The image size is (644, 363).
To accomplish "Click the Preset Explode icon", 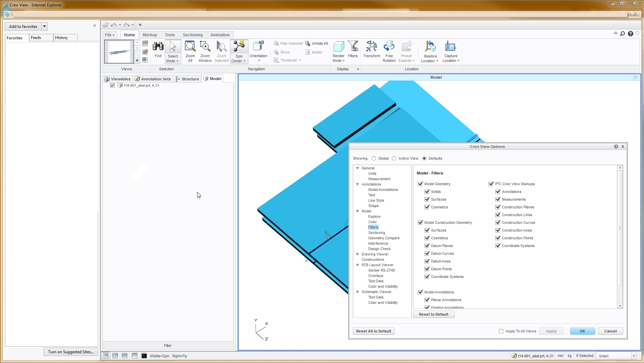I will [x=407, y=50].
